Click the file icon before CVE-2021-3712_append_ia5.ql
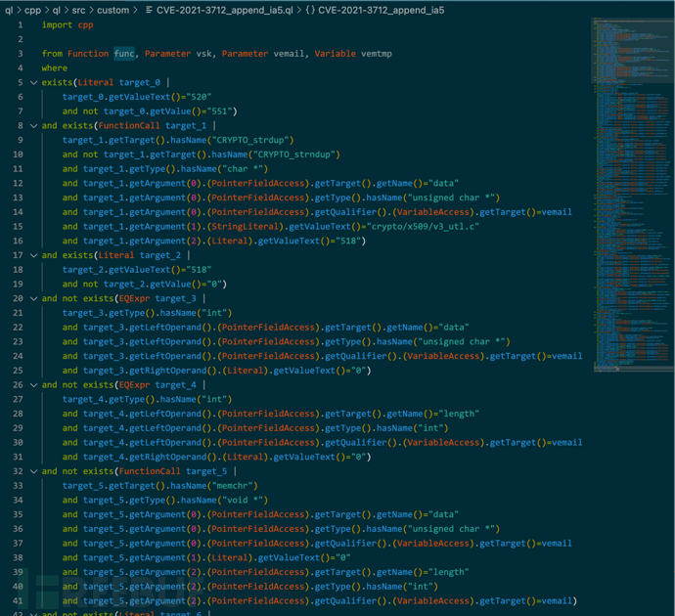Screen dimensions: 675x616 pyautogui.click(x=149, y=10)
